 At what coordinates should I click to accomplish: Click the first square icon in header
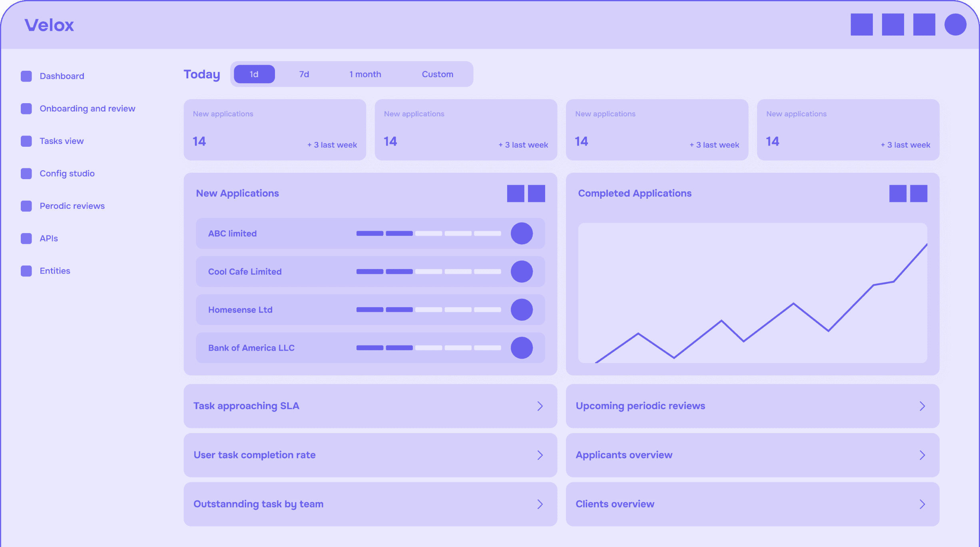click(x=861, y=24)
